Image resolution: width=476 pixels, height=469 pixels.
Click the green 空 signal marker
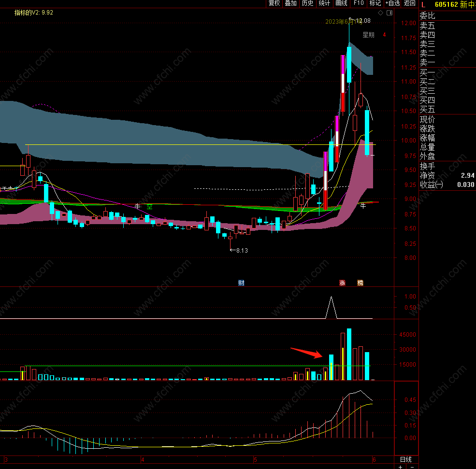point(150,207)
